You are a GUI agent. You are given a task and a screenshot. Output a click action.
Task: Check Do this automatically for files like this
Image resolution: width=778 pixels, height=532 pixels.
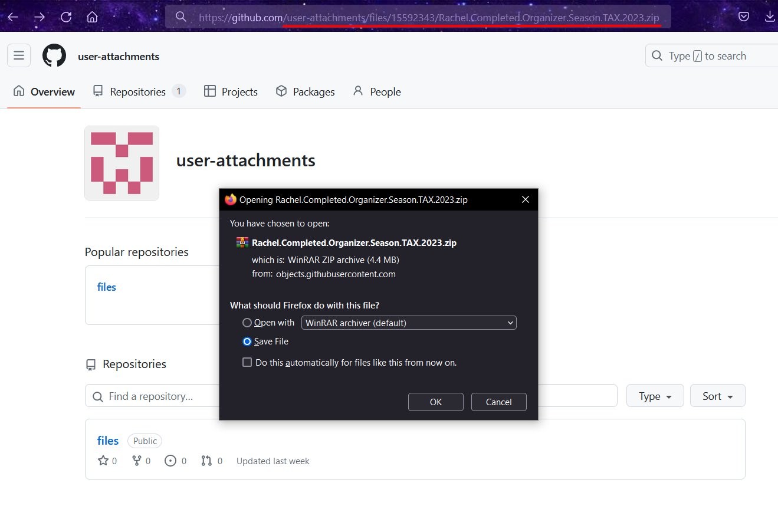point(247,362)
